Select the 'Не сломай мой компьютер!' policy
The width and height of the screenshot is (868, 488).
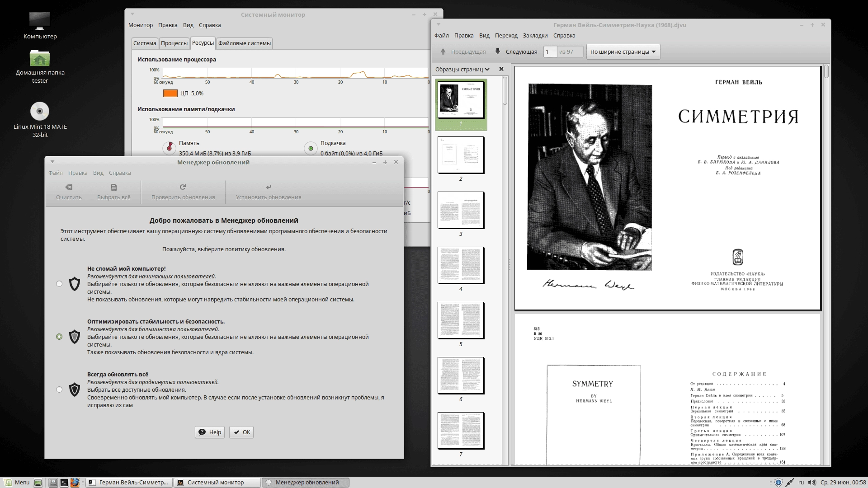(x=59, y=284)
